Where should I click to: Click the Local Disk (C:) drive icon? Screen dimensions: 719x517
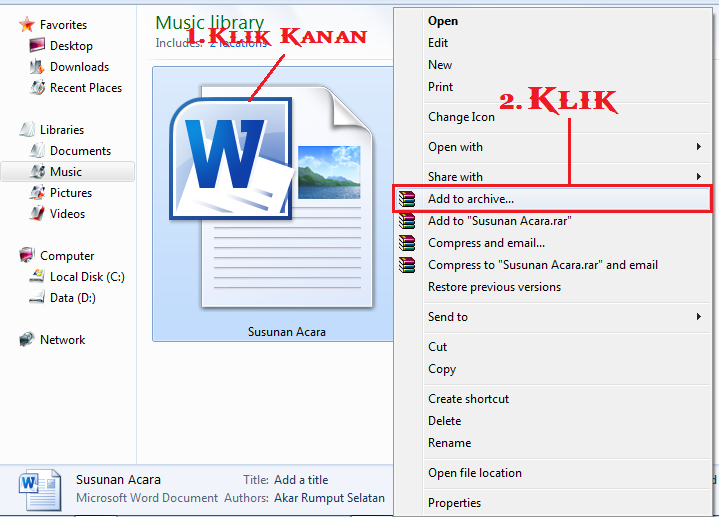click(37, 276)
